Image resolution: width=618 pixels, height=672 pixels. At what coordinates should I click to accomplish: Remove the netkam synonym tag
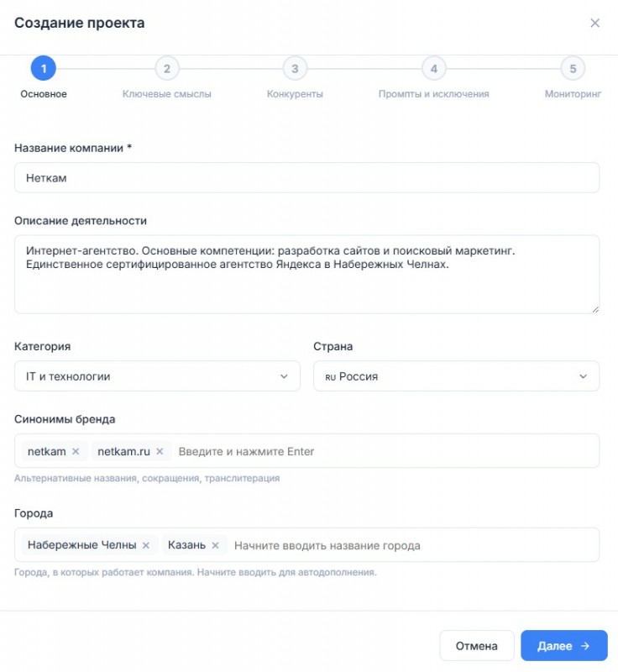tap(76, 452)
